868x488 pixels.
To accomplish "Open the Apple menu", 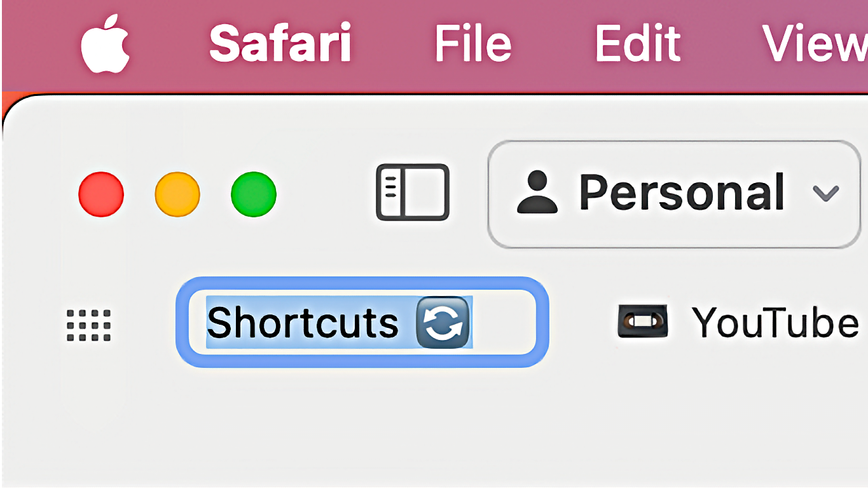I will 105,44.
